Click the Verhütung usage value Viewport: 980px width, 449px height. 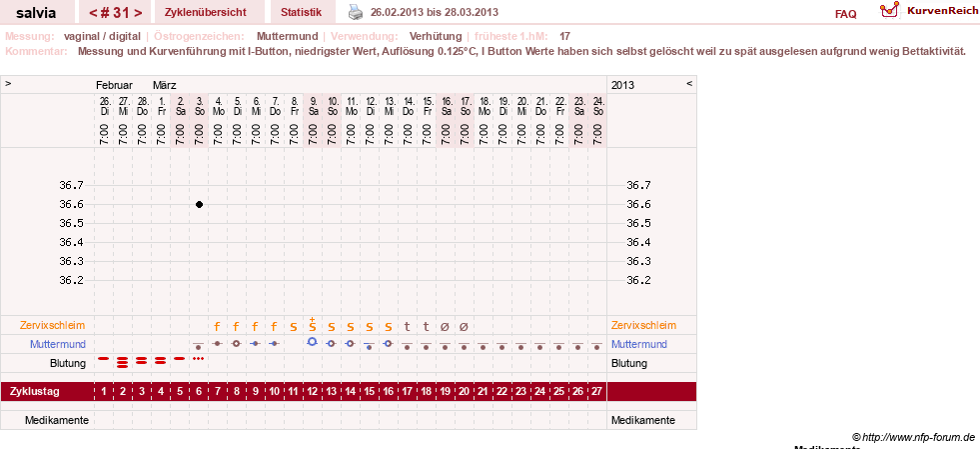436,36
